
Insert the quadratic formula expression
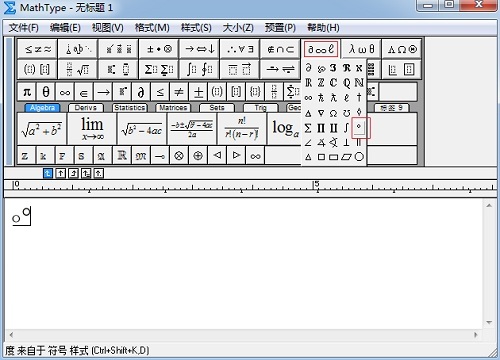[192, 129]
